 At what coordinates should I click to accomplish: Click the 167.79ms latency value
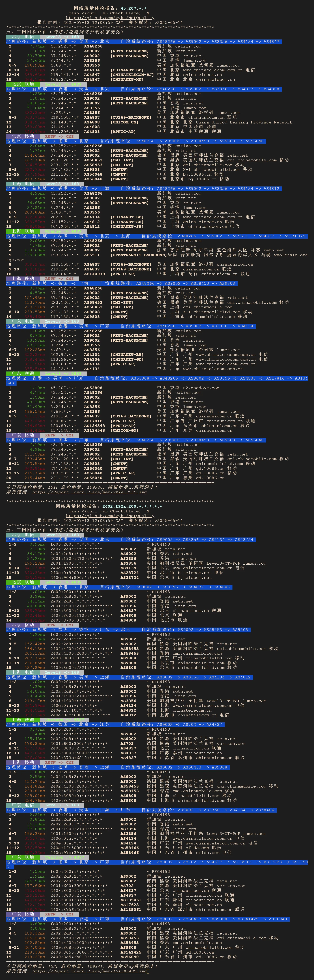(x=35, y=160)
